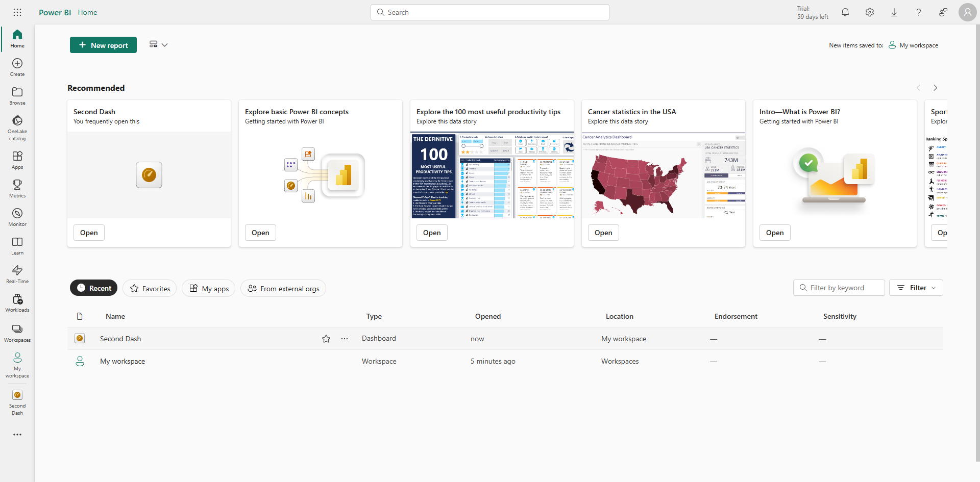Open the pinned Second Dash sidebar item
980x482 pixels.
(x=17, y=402)
